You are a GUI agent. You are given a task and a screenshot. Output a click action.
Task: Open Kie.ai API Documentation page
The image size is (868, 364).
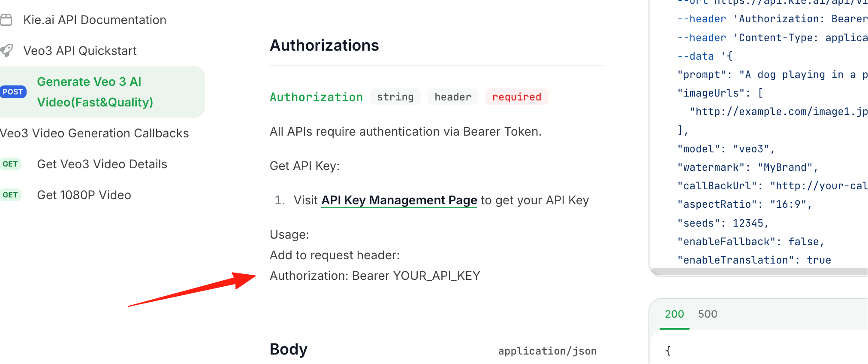pos(95,20)
